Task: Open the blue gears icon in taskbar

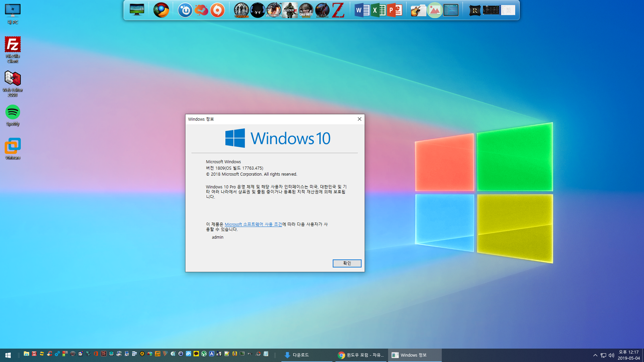Action: (57, 354)
